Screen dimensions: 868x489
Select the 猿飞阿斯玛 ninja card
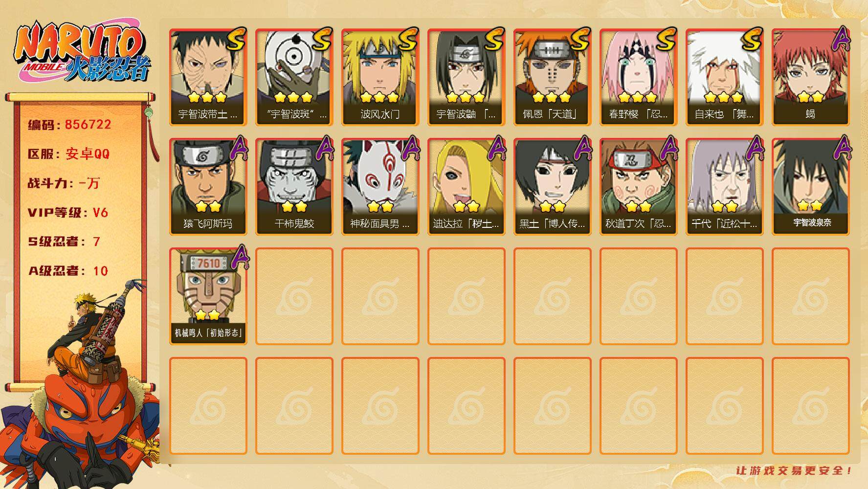coord(208,187)
